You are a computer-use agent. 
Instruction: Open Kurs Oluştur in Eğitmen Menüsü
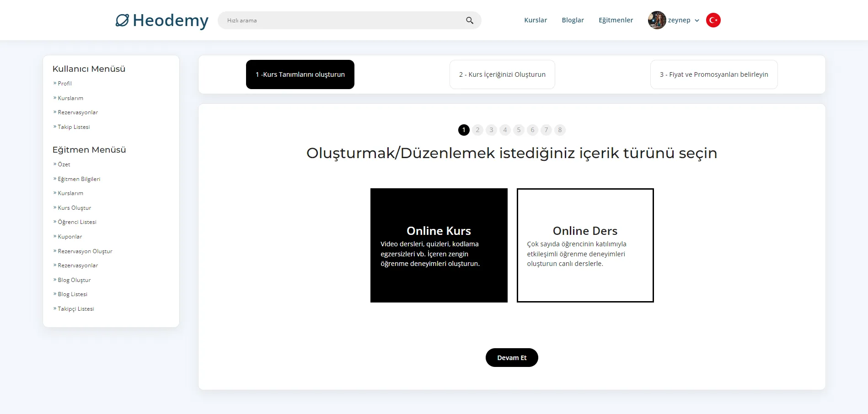[x=75, y=208]
